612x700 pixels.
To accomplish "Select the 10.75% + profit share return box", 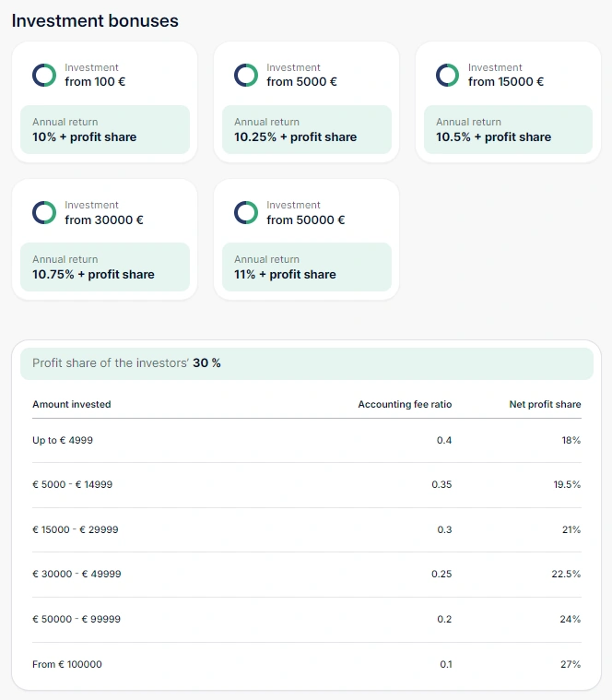I will [x=105, y=267].
